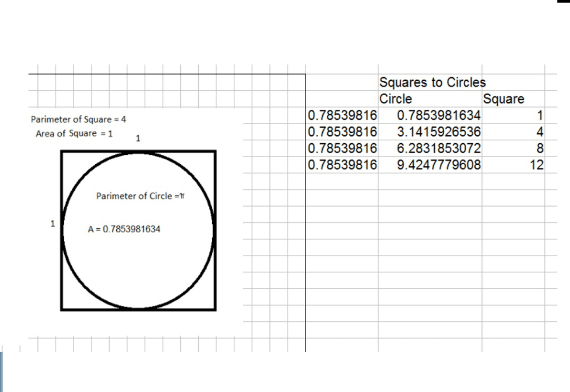Click the 0.78539816 cell beside 3.1415926536
Viewport: 570px width, 392px height.
pos(342,132)
